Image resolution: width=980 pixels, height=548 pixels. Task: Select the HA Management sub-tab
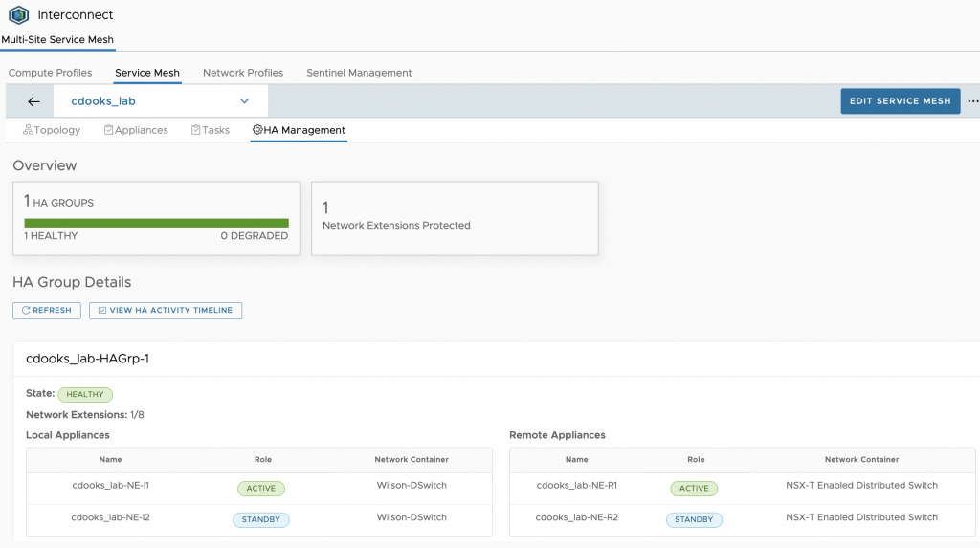[299, 130]
